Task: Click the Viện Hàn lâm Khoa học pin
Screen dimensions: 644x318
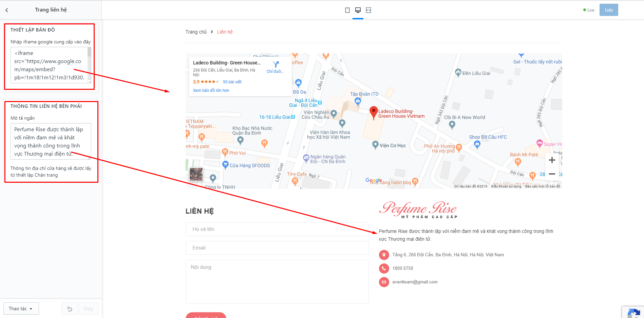Action: pyautogui.click(x=342, y=123)
